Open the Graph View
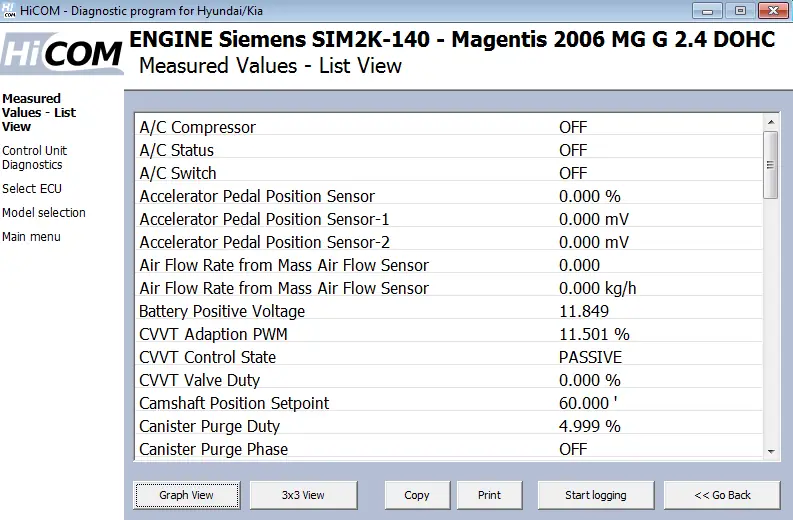Viewport: 793px width, 520px height. [x=187, y=495]
